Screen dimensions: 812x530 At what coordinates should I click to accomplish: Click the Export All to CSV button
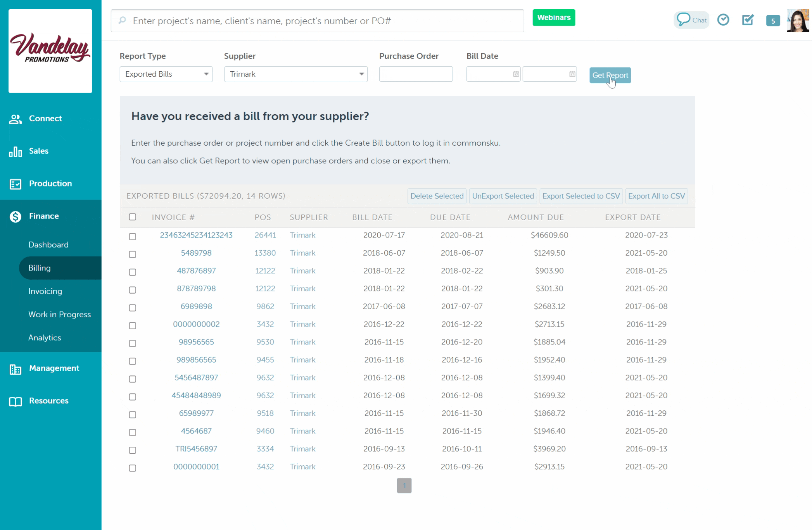click(656, 196)
